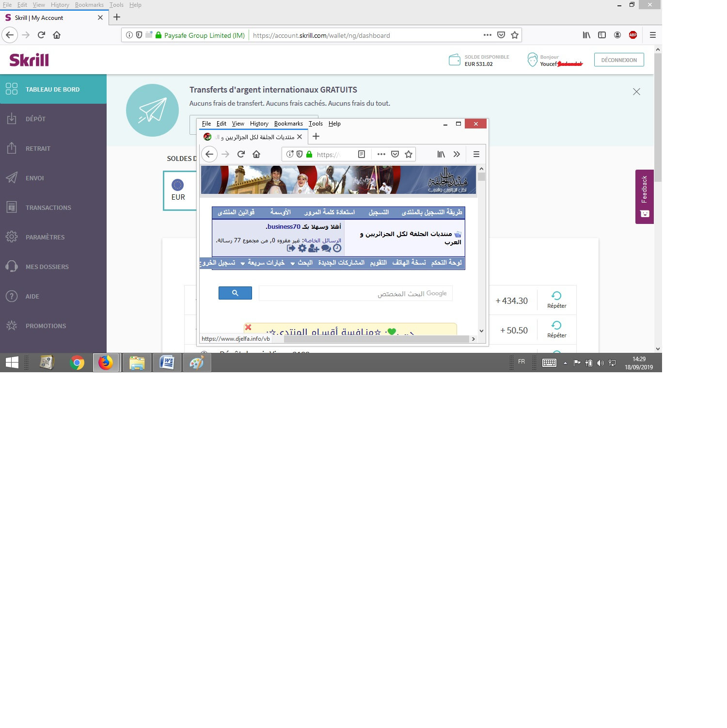Open forum chat bubbles icon

click(326, 248)
